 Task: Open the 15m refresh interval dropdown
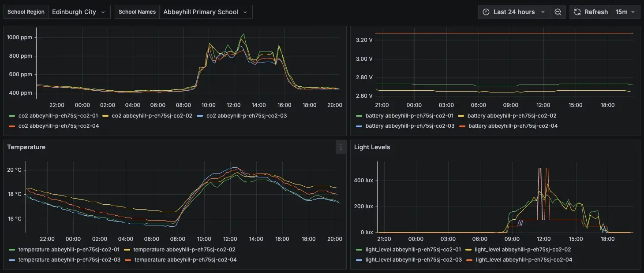click(x=625, y=12)
